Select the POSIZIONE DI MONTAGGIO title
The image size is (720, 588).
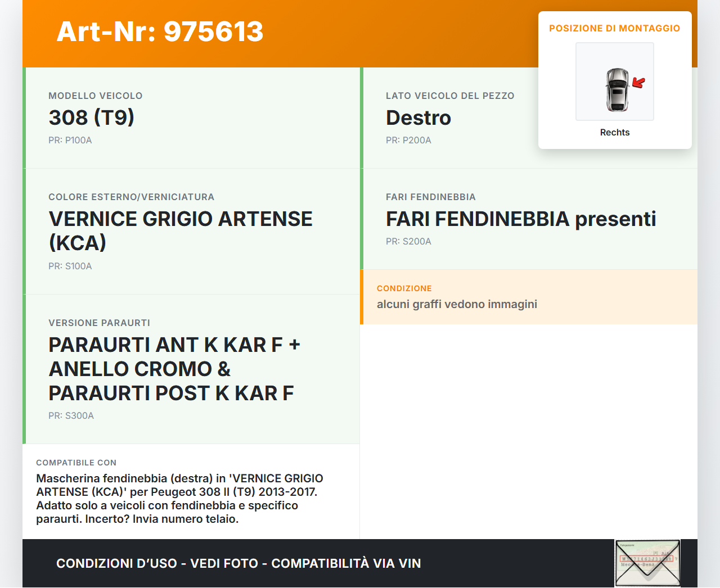(614, 28)
